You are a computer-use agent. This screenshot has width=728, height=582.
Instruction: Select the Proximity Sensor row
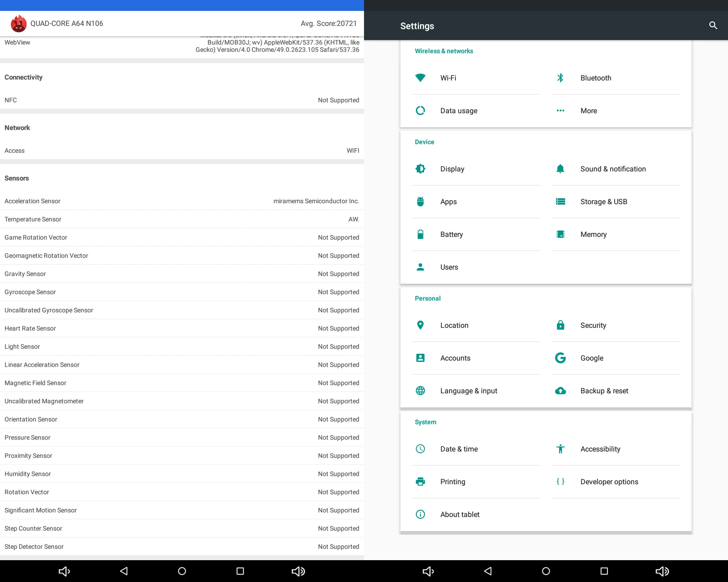[x=182, y=456]
